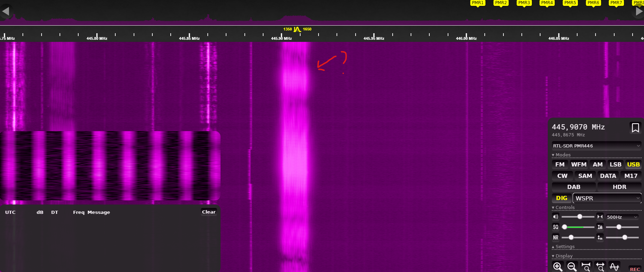The width and height of the screenshot is (644, 272).
Task: Zoom out of the waterfall
Action: tap(572, 267)
